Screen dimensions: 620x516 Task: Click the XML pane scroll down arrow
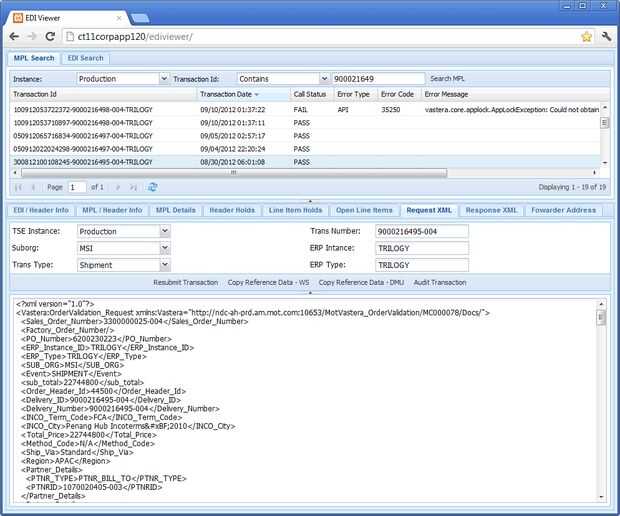coord(601,497)
